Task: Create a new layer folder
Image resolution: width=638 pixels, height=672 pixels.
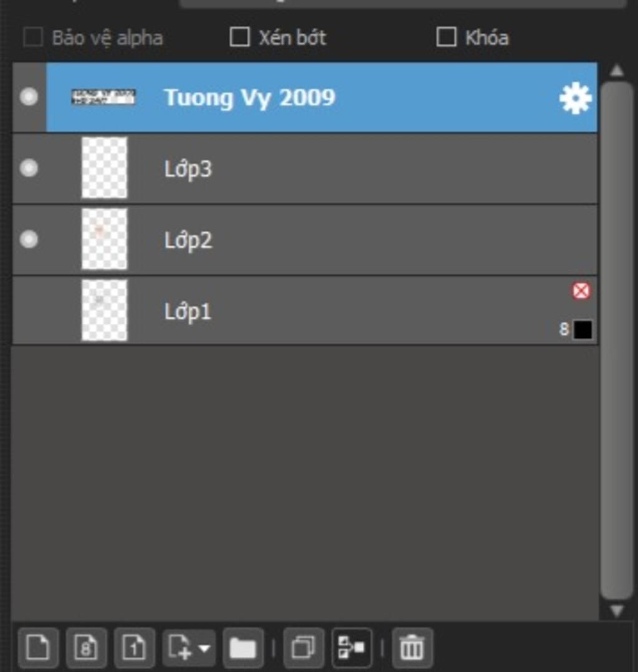Action: click(x=243, y=648)
